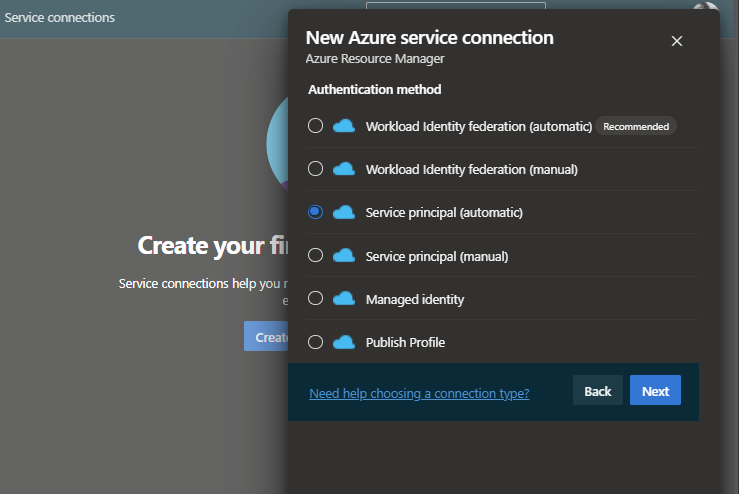Click cloud icon next to Publish Profile
The height and width of the screenshot is (494, 739).
pos(344,342)
